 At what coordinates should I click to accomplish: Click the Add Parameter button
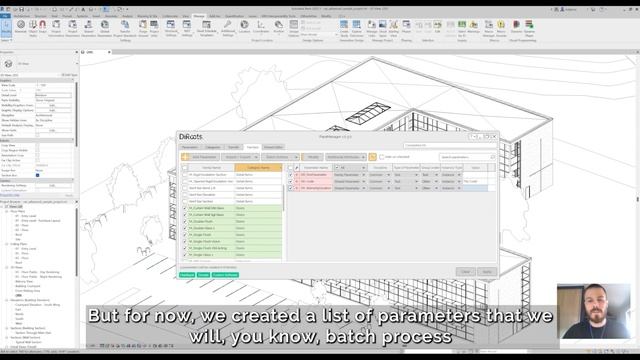click(200, 157)
